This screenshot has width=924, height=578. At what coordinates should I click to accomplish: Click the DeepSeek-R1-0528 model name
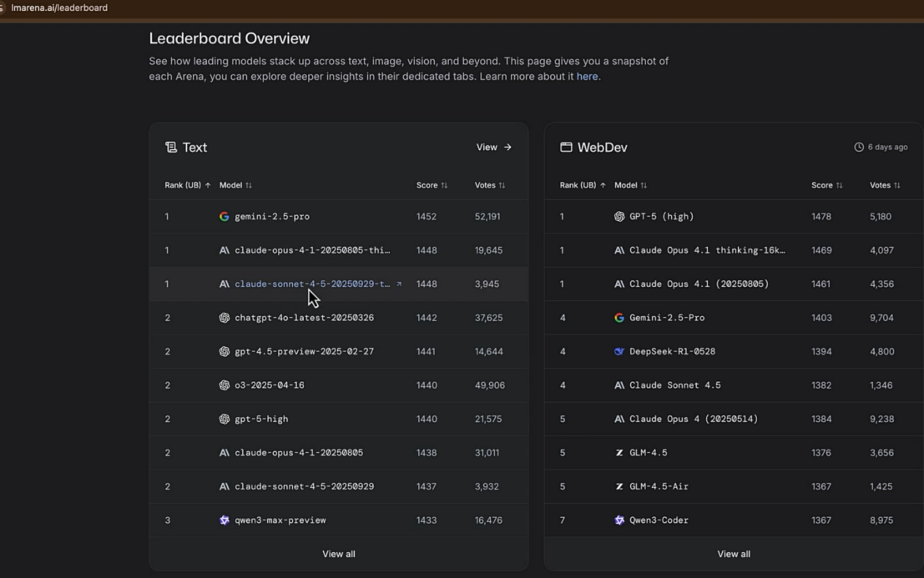click(673, 351)
